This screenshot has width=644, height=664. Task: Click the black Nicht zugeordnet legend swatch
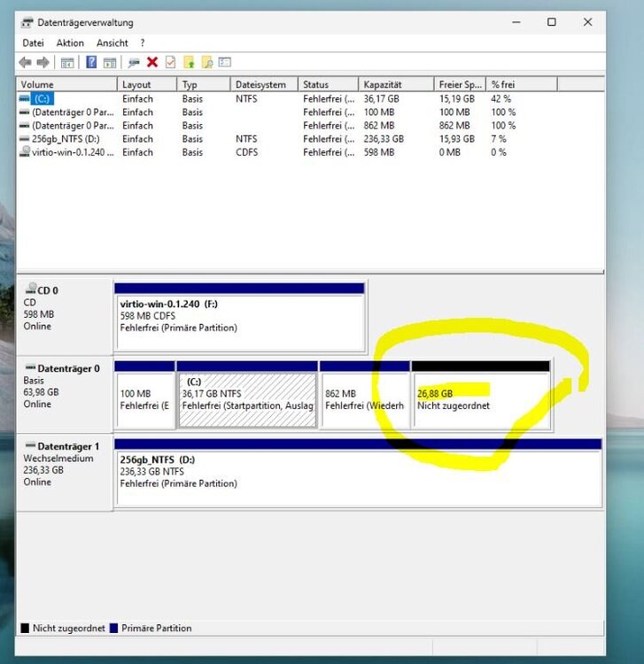(x=25, y=628)
